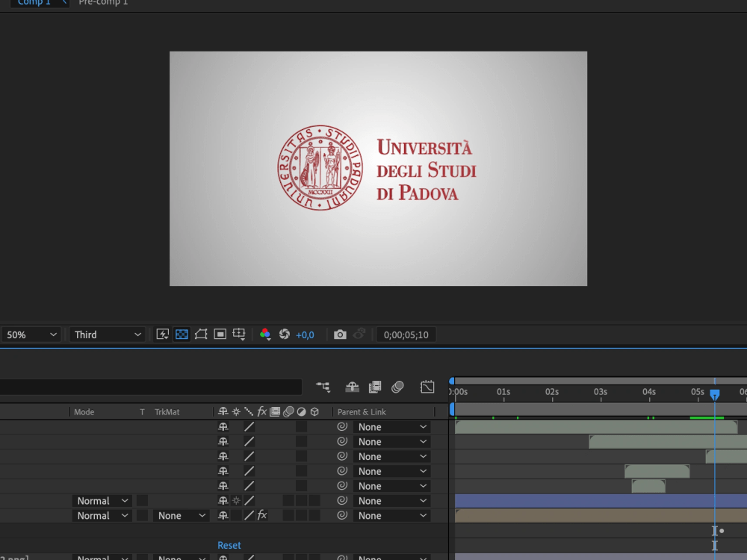Toggle the Enable Frame Blending timeline button
The image size is (747, 560).
375,387
